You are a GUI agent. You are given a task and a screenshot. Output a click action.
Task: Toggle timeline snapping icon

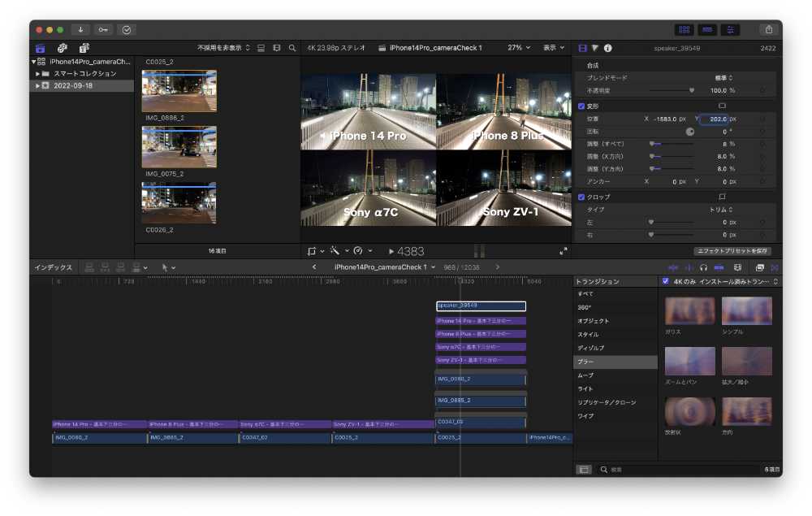coord(719,267)
